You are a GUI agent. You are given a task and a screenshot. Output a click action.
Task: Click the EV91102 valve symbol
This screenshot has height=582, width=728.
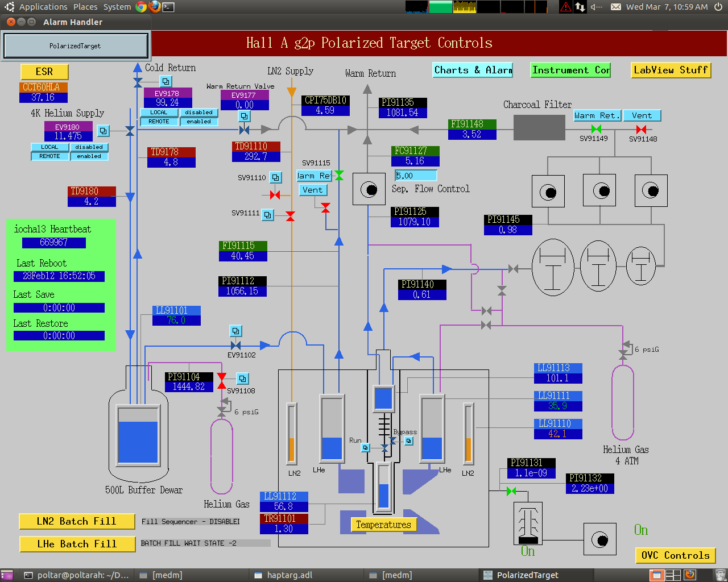pos(235,346)
